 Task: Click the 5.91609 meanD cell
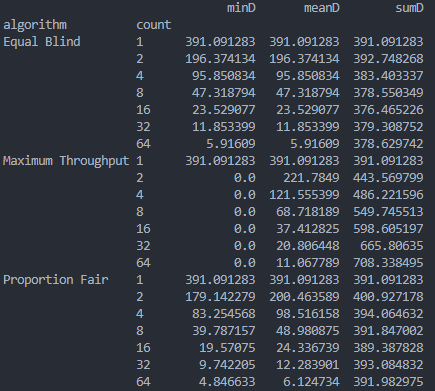click(x=315, y=144)
